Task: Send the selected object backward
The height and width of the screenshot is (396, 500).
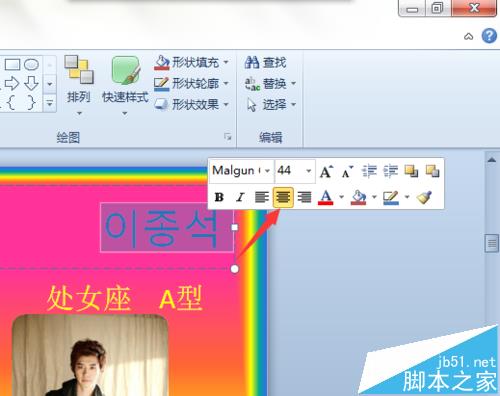Action: 432,171
